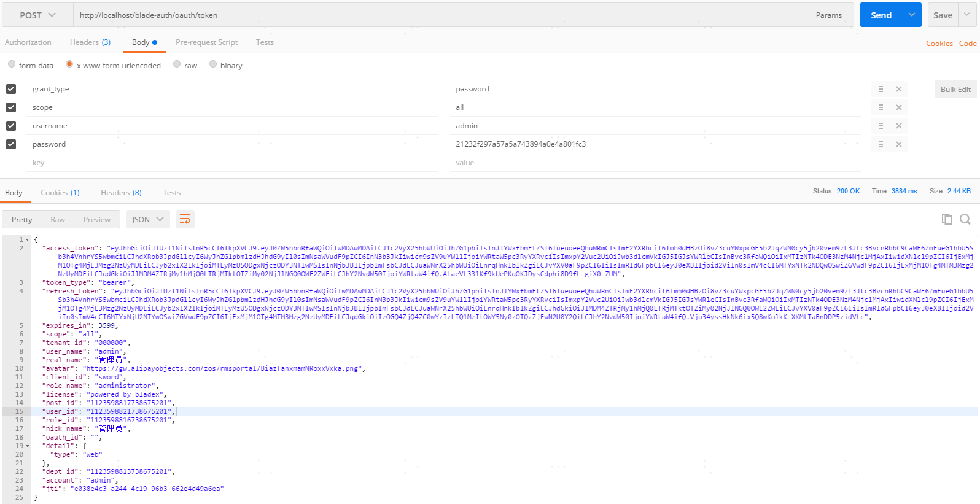Select the raw body radio option
980x504 pixels.
tap(177, 64)
